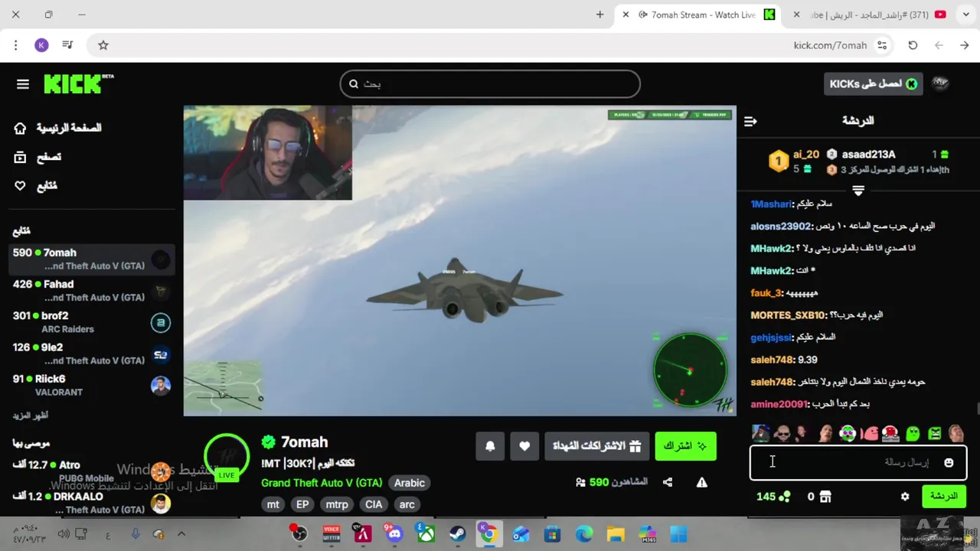Viewport: 980px width, 551px height.
Task: Open brof2 channel playing ARC Raiders
Action: pyautogui.click(x=91, y=322)
